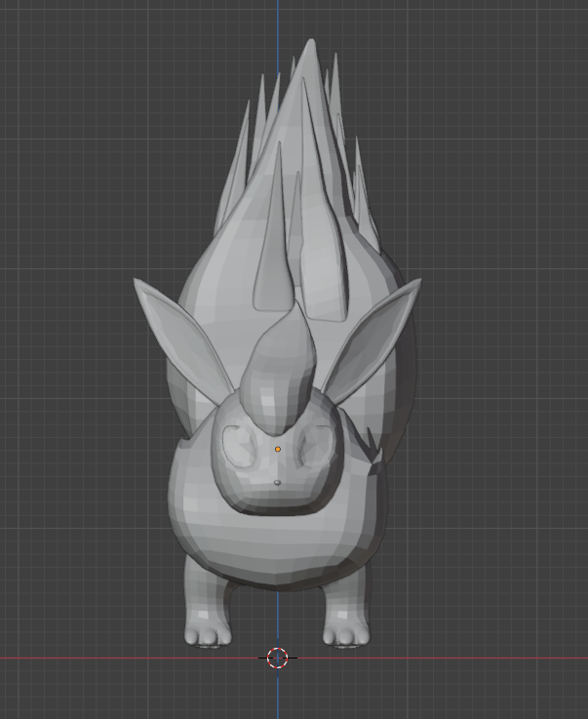
Task: Click the tallest tail spike tip
Action: (x=312, y=44)
